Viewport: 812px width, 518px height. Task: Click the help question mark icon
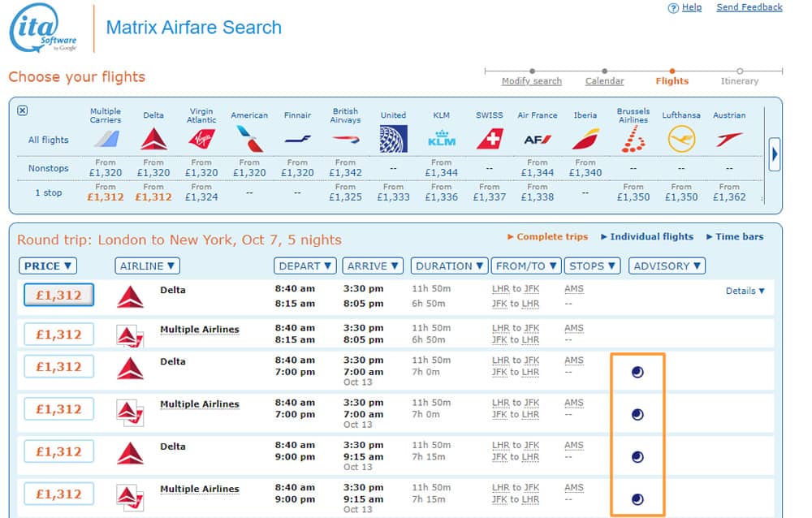(672, 8)
